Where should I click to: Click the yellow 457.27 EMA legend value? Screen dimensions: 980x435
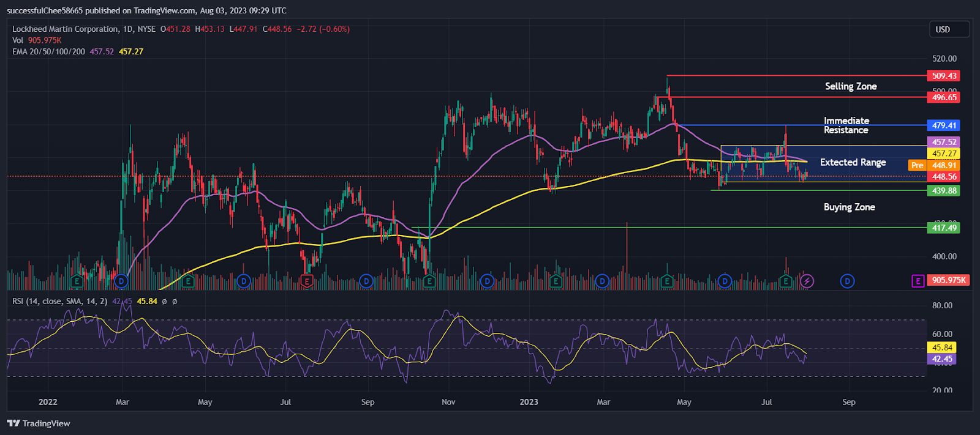[x=131, y=51]
